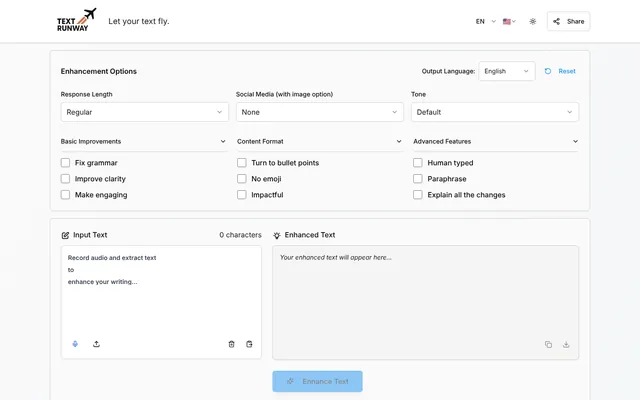
Task: Open the EN interface language dropdown
Action: click(485, 22)
